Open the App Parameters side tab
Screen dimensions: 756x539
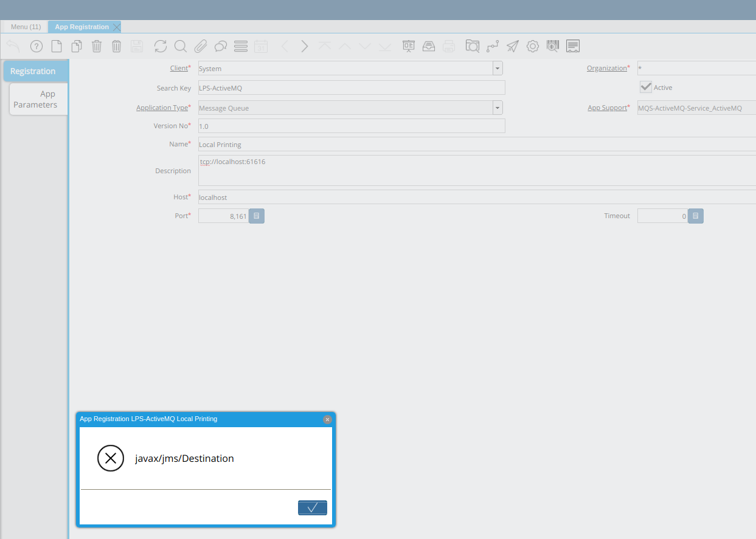tap(38, 99)
